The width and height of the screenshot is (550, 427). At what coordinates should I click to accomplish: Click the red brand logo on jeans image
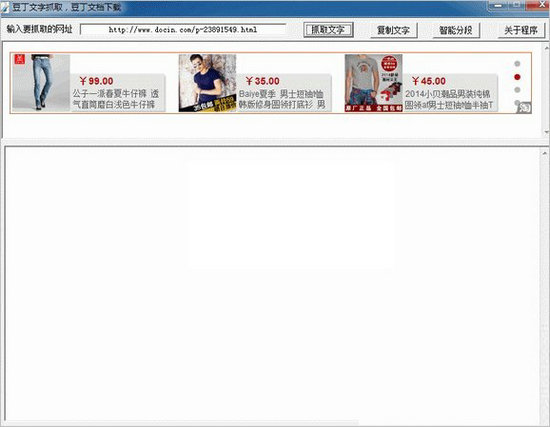point(19,59)
